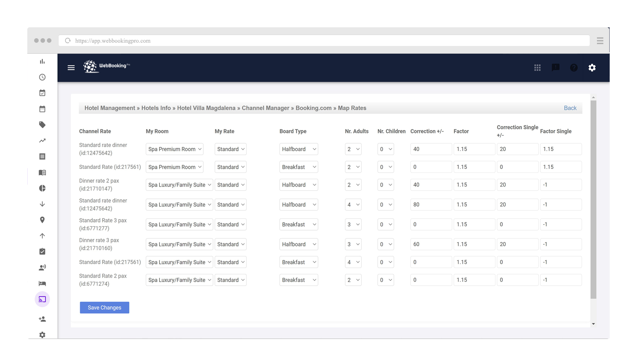The image size is (637, 364).
Task: Click the highlighted cast/channel sidebar icon
Action: (42, 299)
